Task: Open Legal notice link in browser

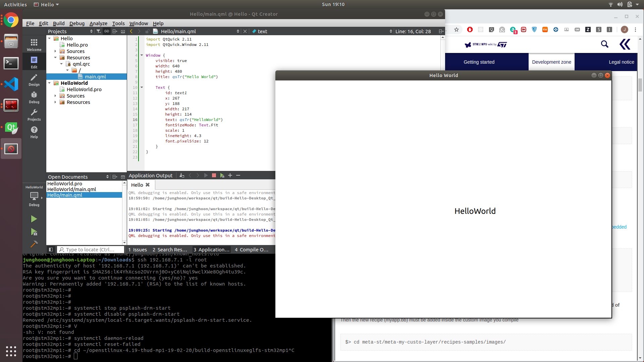Action: 621,62
